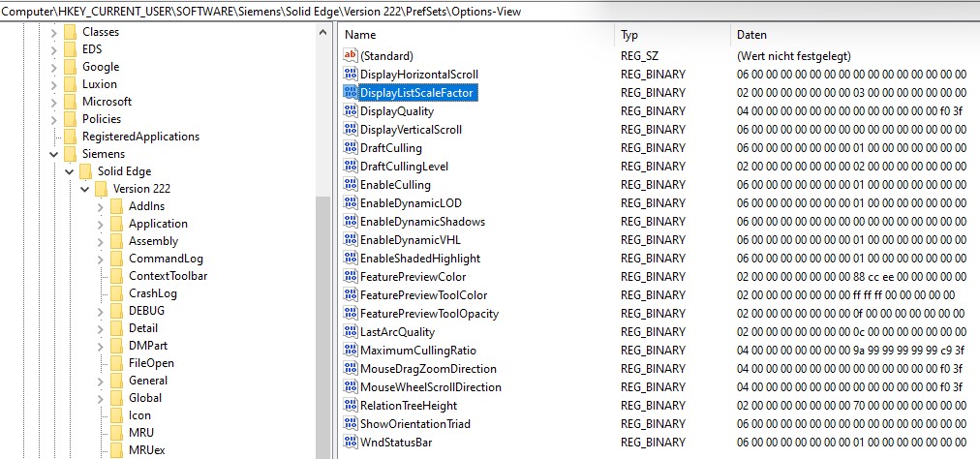980x459 pixels.
Task: Click the RegisteredApplications folder icon
Action: (x=70, y=137)
